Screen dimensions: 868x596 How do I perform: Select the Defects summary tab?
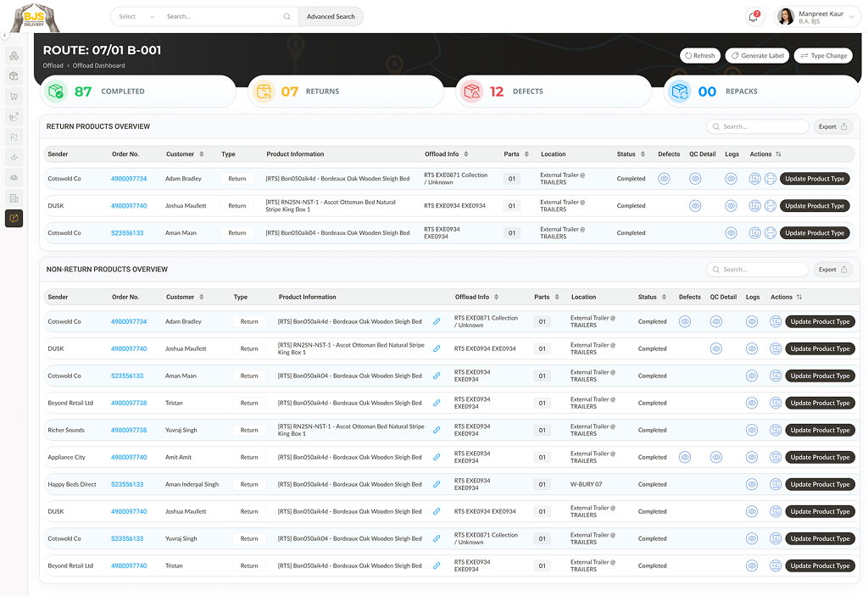(x=554, y=92)
